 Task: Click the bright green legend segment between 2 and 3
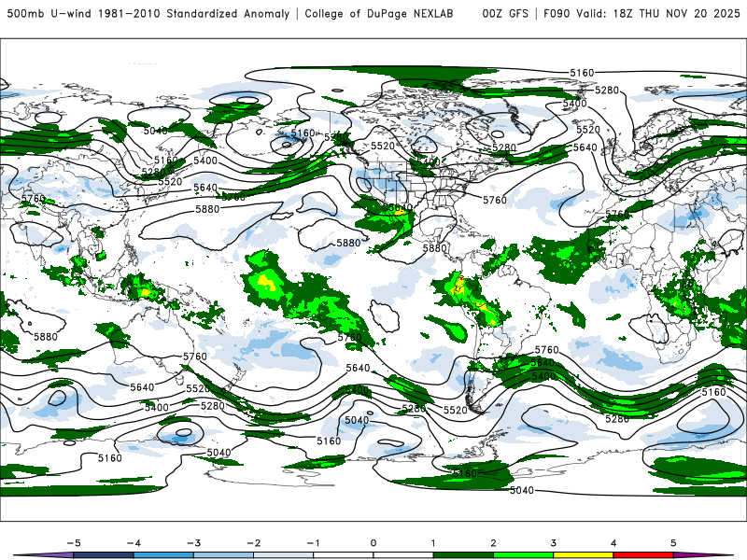coord(524,555)
